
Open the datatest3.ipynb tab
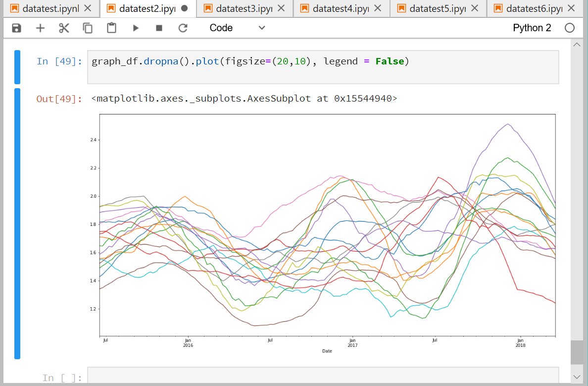point(244,8)
